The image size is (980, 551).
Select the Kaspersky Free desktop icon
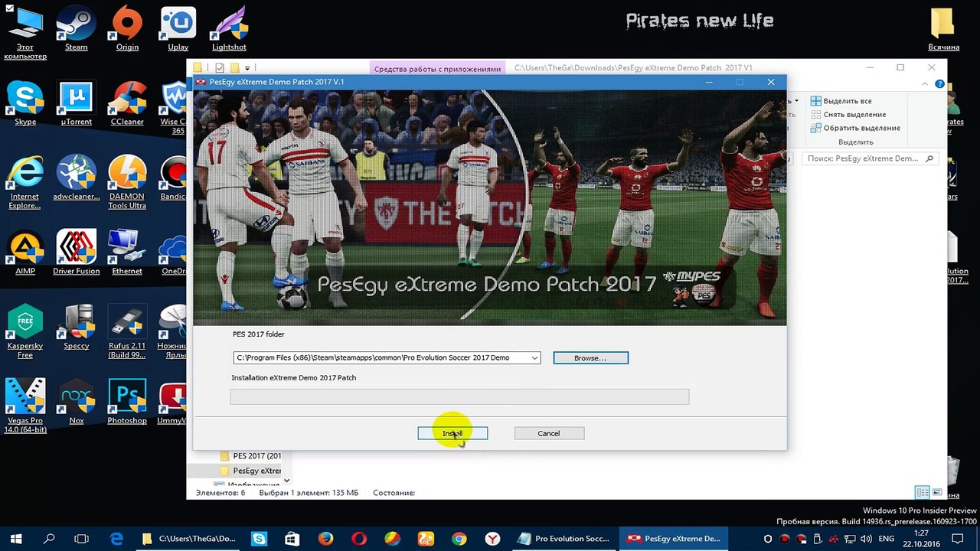(x=25, y=331)
